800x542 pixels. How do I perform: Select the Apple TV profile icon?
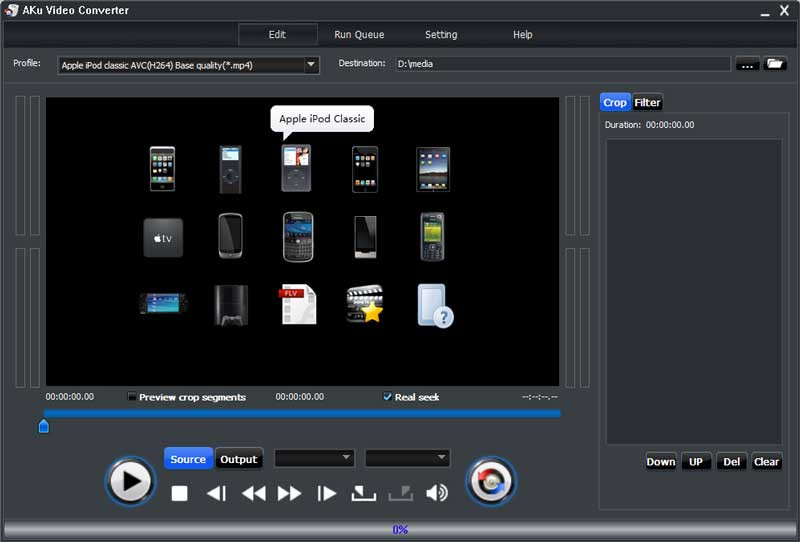[x=163, y=238]
